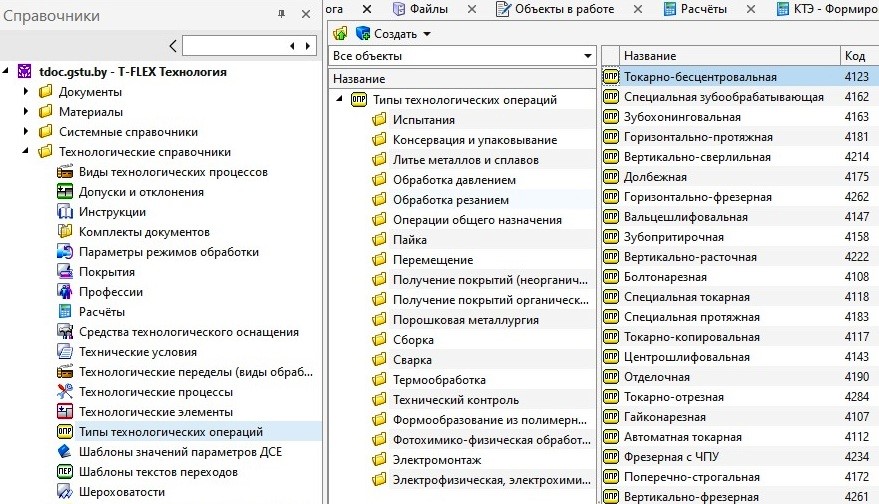This screenshot has height=504, width=879.
Task: Click the Профессии people icon
Action: tap(65, 292)
